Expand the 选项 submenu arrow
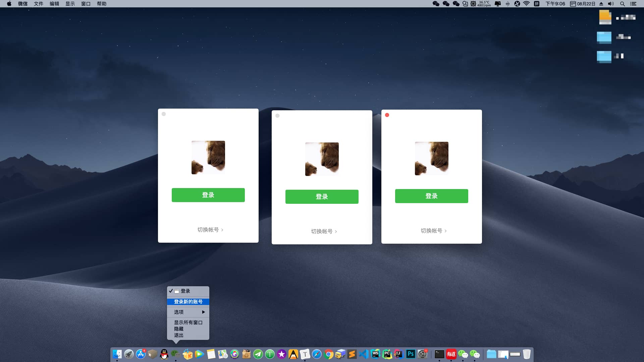This screenshot has width=644, height=362. pyautogui.click(x=203, y=312)
